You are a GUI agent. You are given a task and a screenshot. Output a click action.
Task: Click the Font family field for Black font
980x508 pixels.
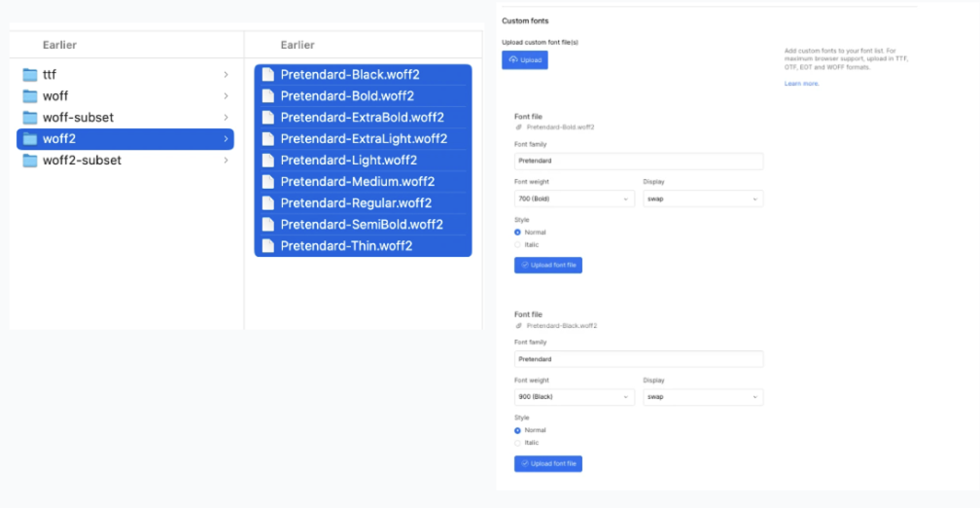639,359
